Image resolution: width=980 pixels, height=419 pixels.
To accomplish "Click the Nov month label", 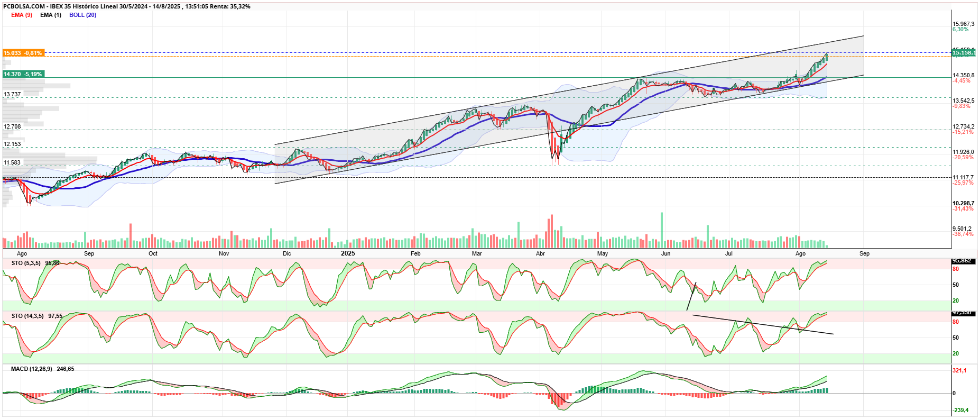I will pos(224,253).
